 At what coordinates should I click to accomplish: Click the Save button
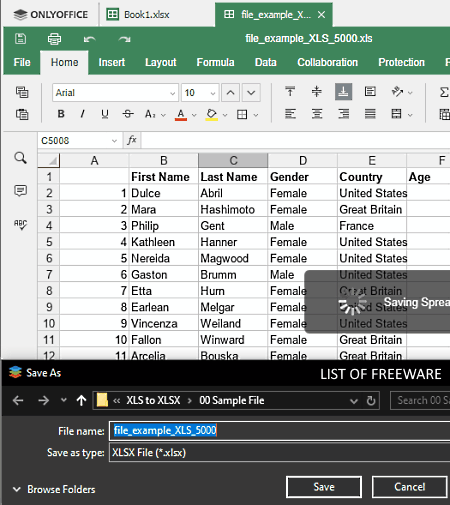coord(324,487)
